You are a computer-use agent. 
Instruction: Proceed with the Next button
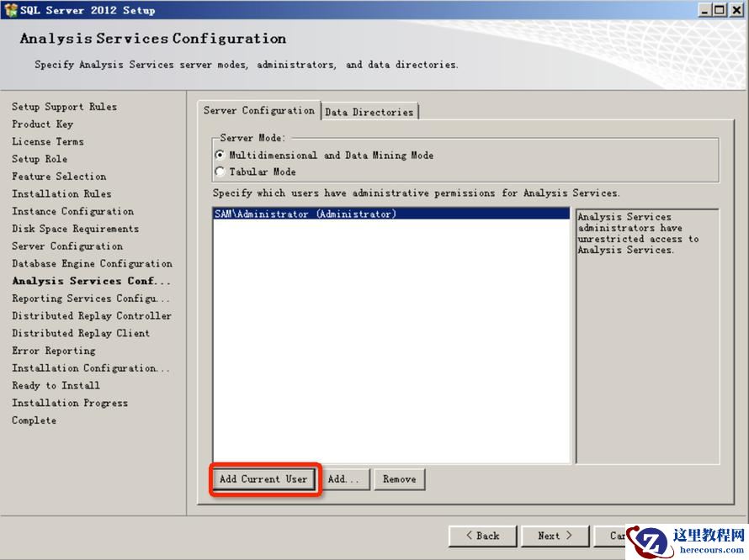point(555,536)
